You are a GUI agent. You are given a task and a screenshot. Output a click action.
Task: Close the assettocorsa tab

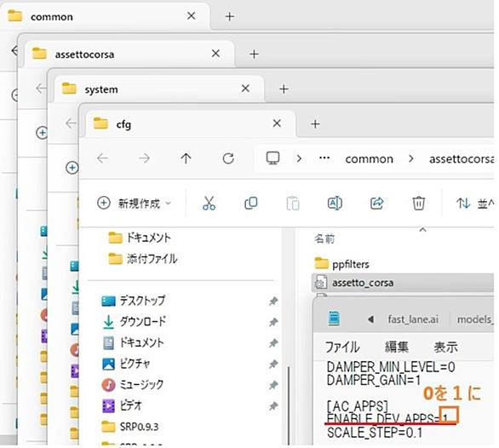tap(215, 54)
